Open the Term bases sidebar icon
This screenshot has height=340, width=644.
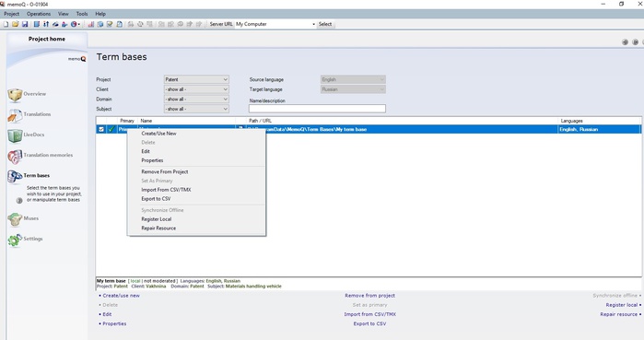click(x=15, y=176)
